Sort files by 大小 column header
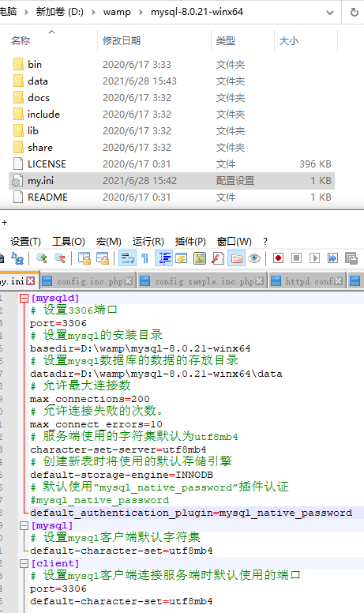 pos(289,40)
